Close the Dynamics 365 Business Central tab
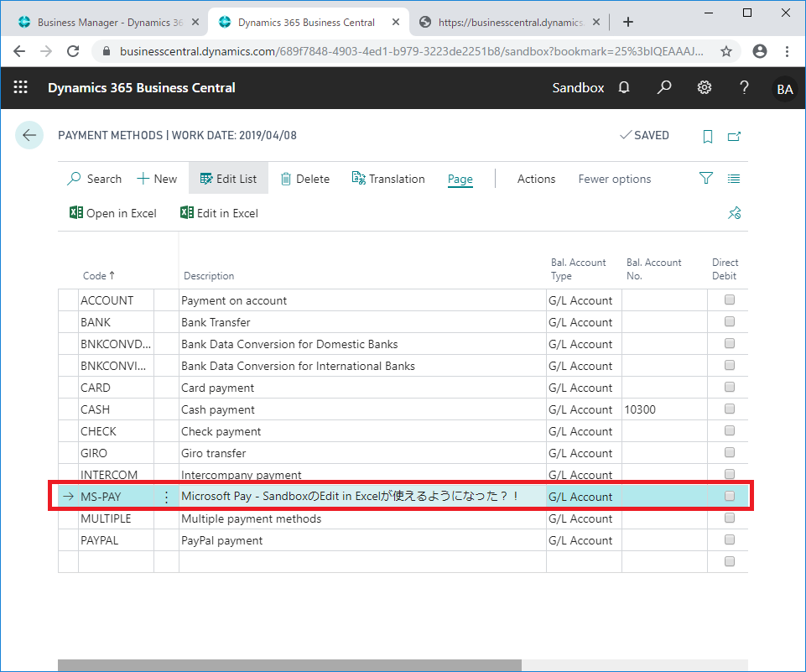Screen dimensions: 806x672 coord(396,22)
